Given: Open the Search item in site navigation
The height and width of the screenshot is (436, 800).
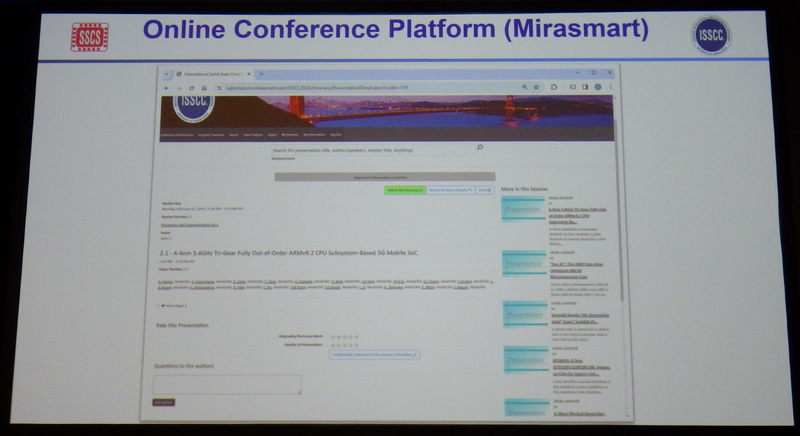Looking at the screenshot, I should pos(234,135).
